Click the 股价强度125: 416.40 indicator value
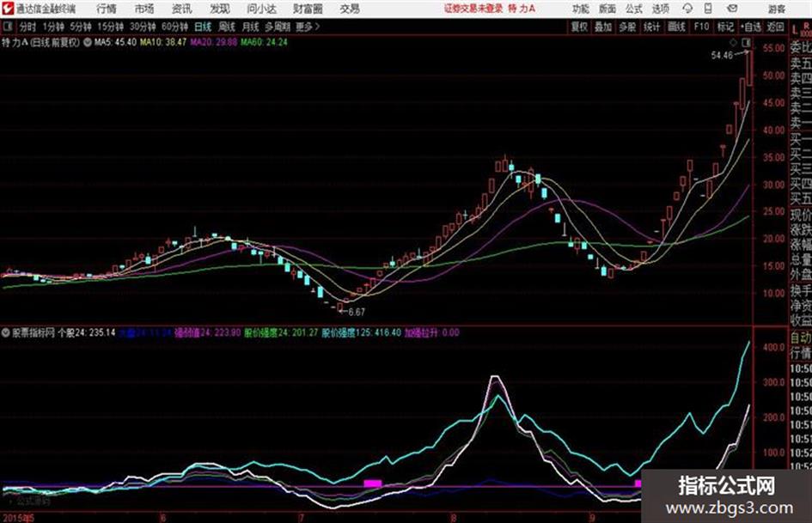812x523 pixels. [362, 332]
